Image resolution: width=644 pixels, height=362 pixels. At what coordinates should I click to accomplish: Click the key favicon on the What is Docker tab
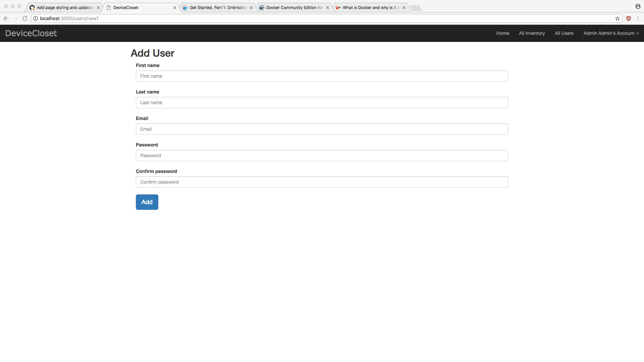(x=339, y=7)
